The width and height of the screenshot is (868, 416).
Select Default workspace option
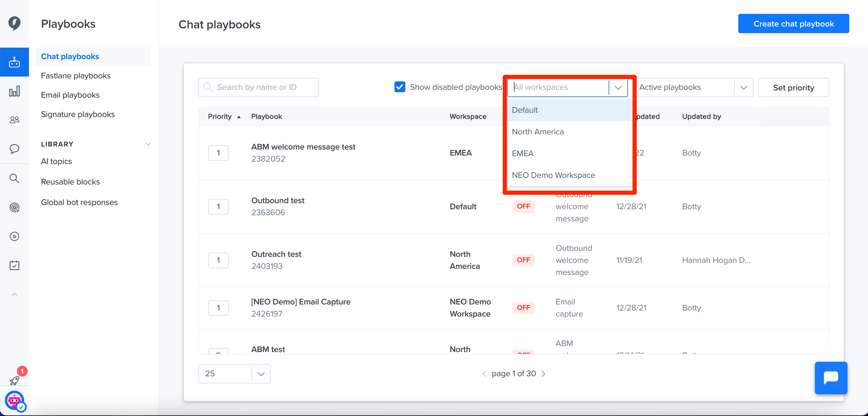pos(569,110)
